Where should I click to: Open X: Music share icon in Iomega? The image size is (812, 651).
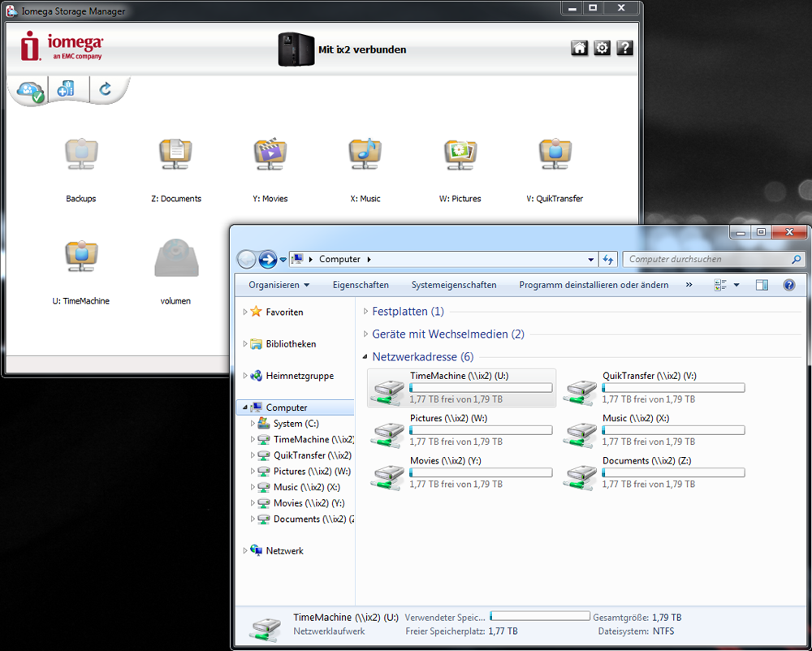click(x=365, y=154)
